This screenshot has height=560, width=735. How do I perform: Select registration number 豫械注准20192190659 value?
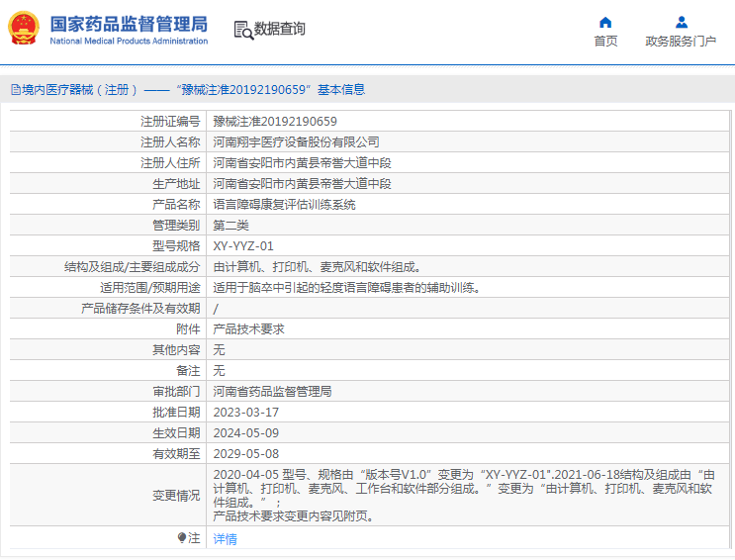pos(275,122)
